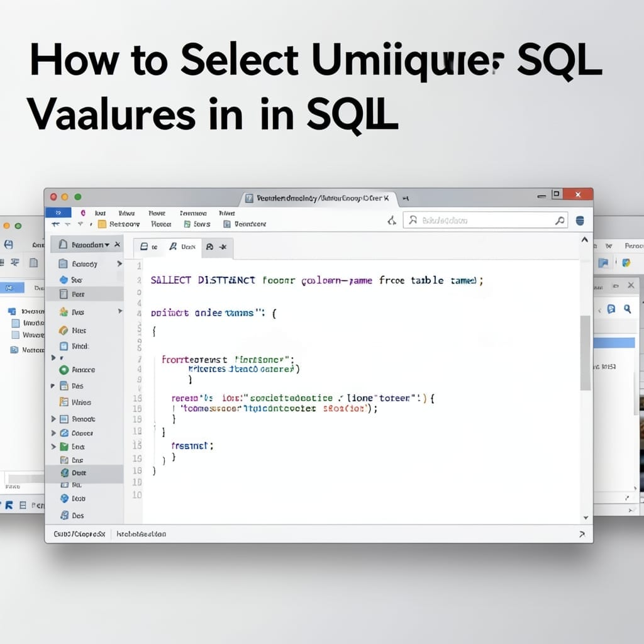Click the editor's scroll down arrow
This screenshot has height=644, width=644.
[586, 518]
